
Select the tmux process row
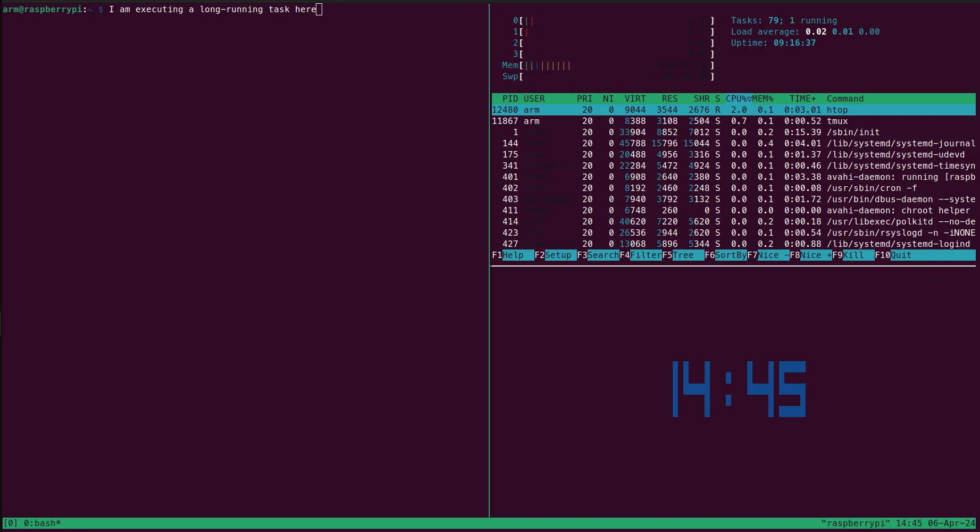pyautogui.click(x=691, y=121)
